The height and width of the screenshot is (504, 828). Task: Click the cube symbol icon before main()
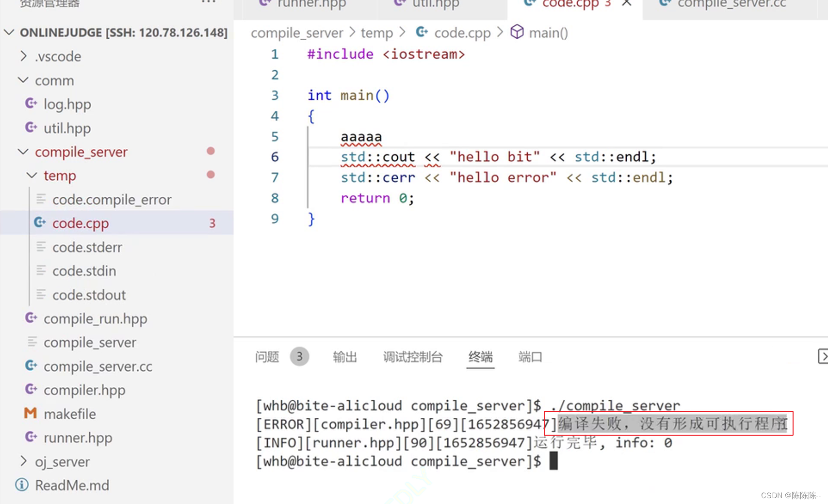pyautogui.click(x=517, y=32)
